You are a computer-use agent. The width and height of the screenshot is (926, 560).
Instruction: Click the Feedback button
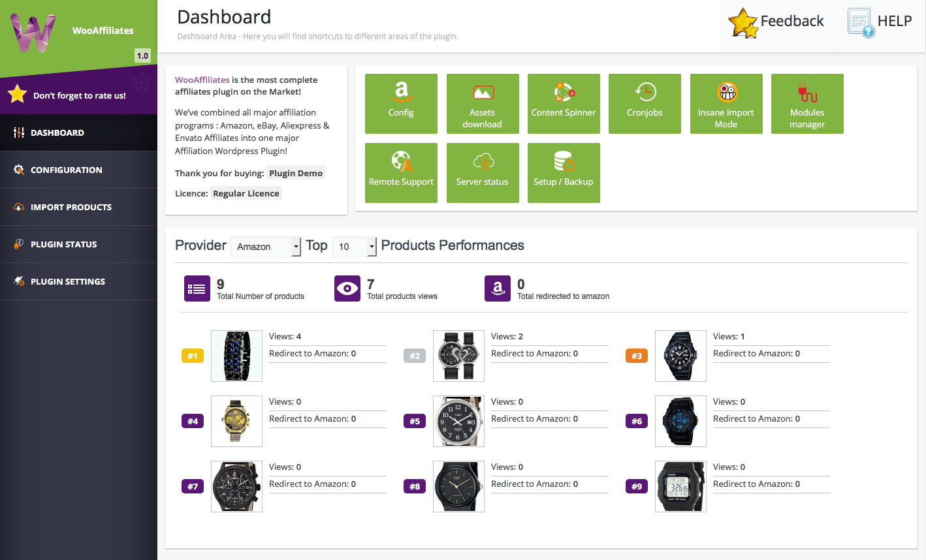tap(777, 22)
